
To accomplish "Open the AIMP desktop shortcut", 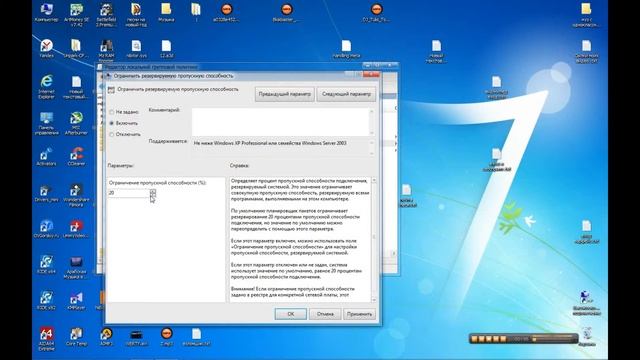I will tap(106, 337).
